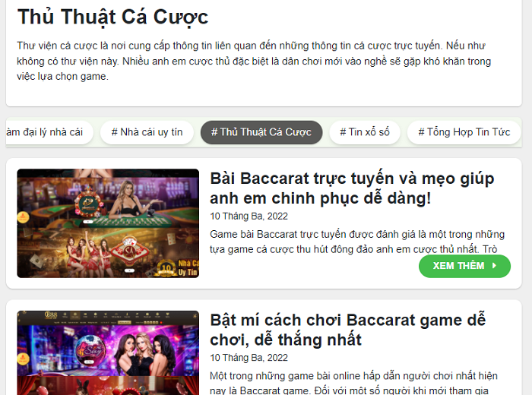Select the đại lý nhà cái tag
Image resolution: width=532 pixels, height=395 pixels.
pyautogui.click(x=49, y=132)
